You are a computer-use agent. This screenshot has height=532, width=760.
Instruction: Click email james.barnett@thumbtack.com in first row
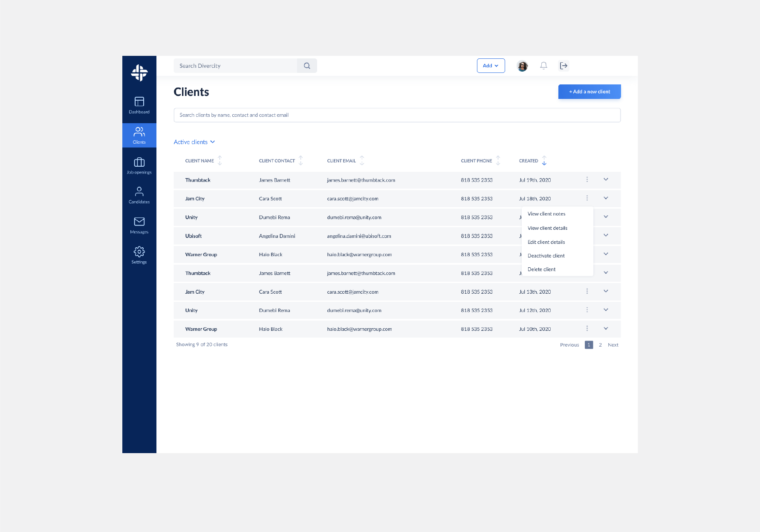tap(361, 180)
